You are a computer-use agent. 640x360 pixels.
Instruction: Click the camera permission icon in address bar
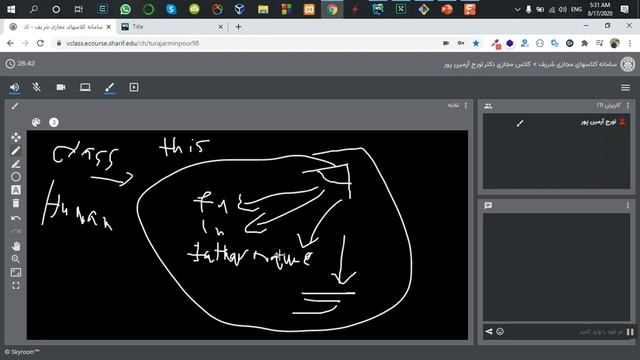[x=446, y=43]
